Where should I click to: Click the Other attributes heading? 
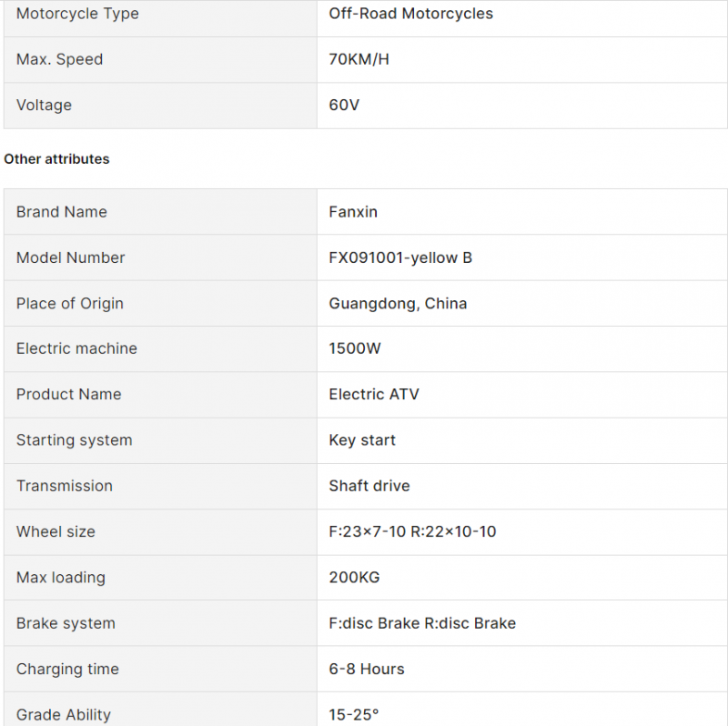(x=56, y=158)
